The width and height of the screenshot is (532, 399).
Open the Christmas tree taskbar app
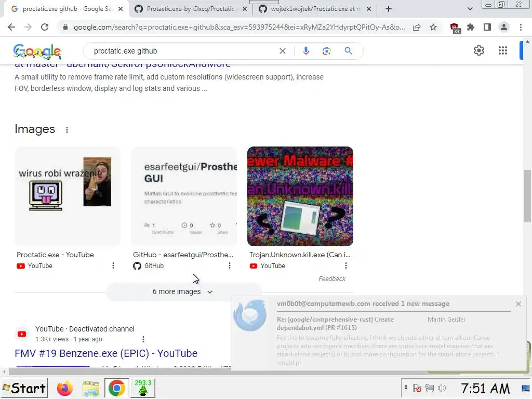(x=143, y=388)
